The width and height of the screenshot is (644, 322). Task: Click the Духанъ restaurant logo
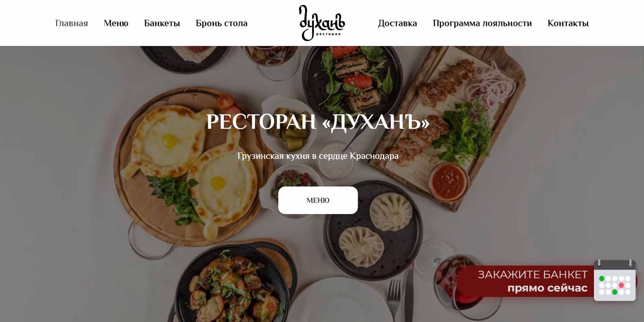click(322, 23)
